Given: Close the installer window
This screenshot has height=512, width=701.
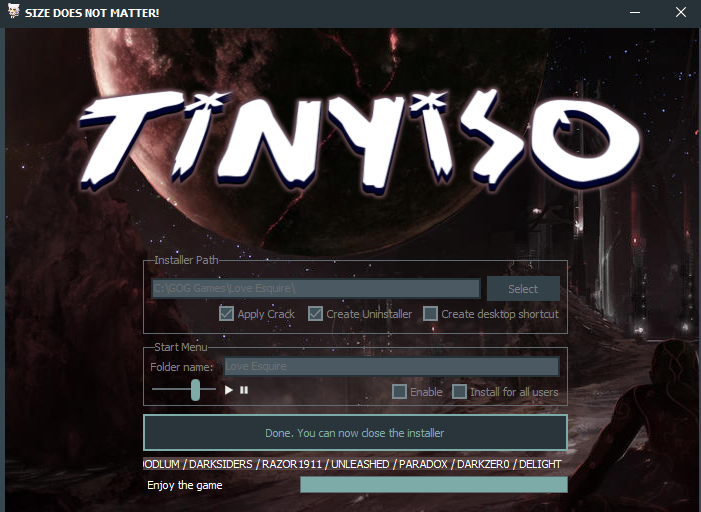Looking at the screenshot, I should tap(680, 12).
